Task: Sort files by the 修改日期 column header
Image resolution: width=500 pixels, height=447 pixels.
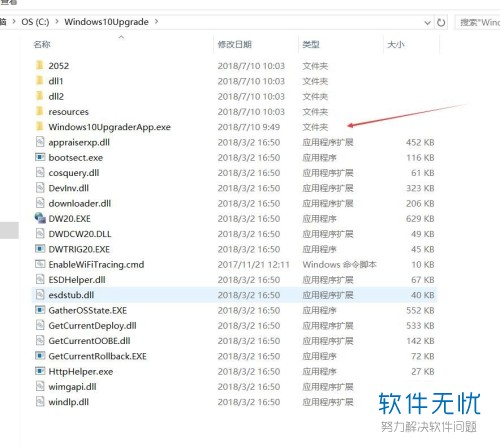Action: pyautogui.click(x=234, y=44)
